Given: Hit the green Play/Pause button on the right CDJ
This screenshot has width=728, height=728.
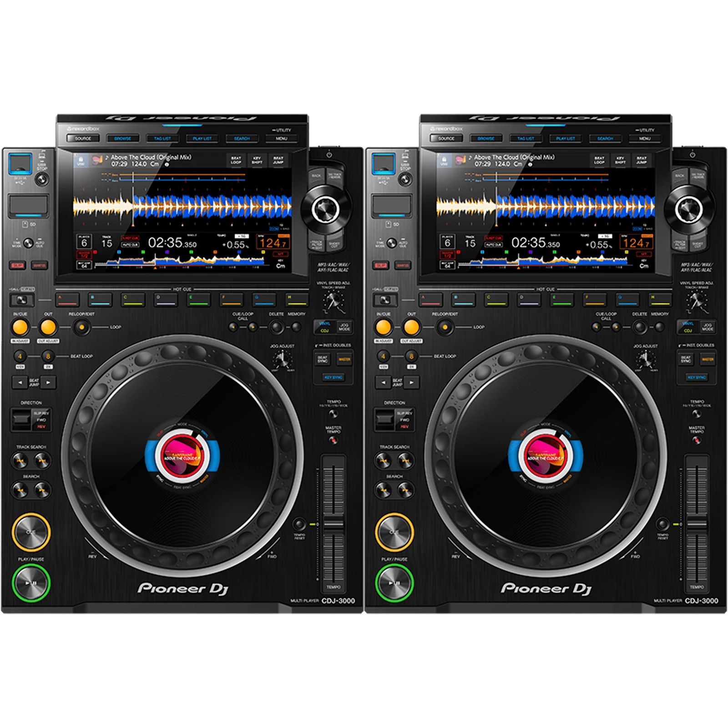Looking at the screenshot, I should [394, 583].
